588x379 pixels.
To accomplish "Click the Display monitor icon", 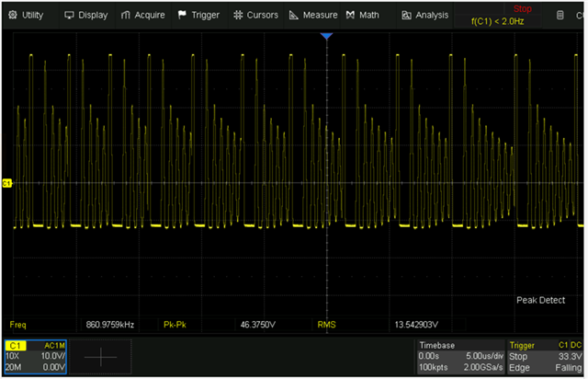I will coord(69,15).
